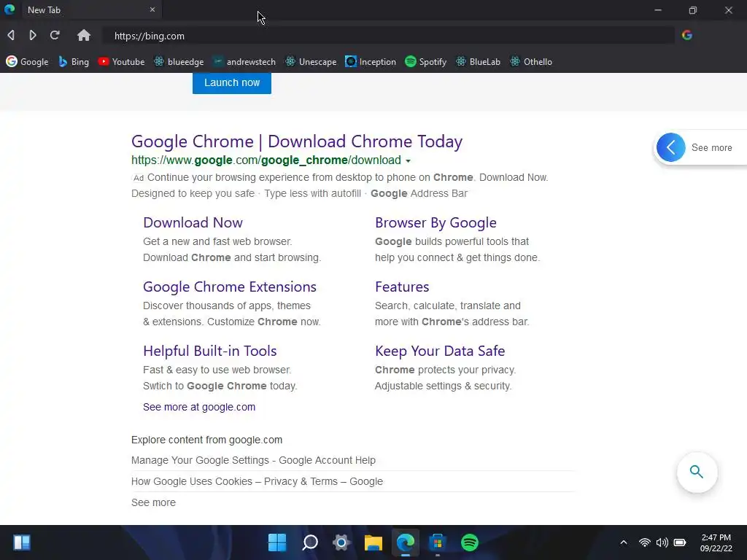The image size is (747, 560).
Task: Expand the See more side panel chevron
Action: point(671,147)
